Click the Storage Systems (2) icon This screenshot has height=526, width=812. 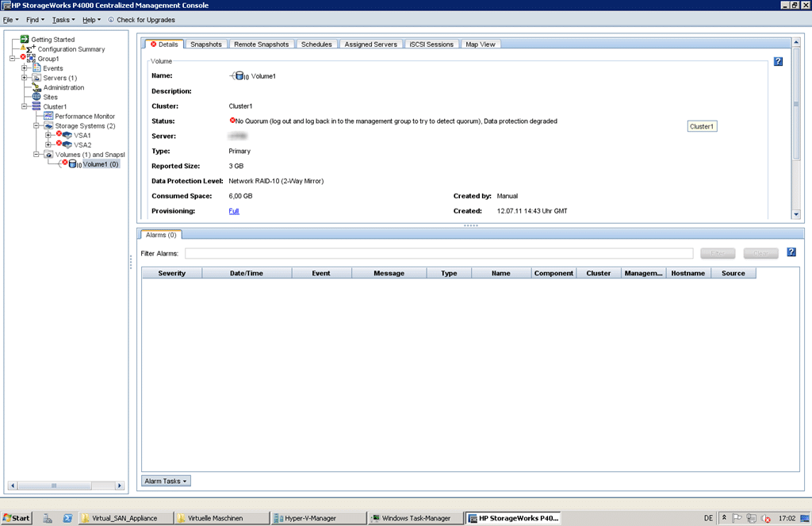(48, 125)
